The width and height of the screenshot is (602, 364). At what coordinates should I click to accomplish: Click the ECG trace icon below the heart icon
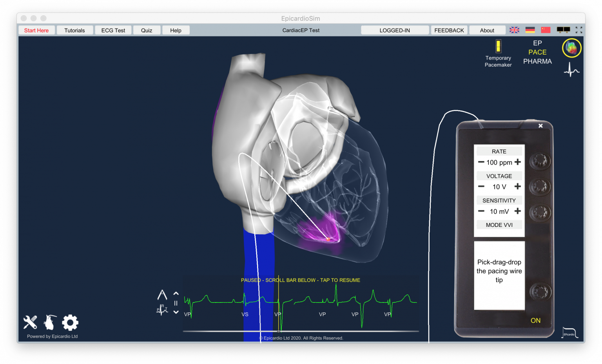571,71
